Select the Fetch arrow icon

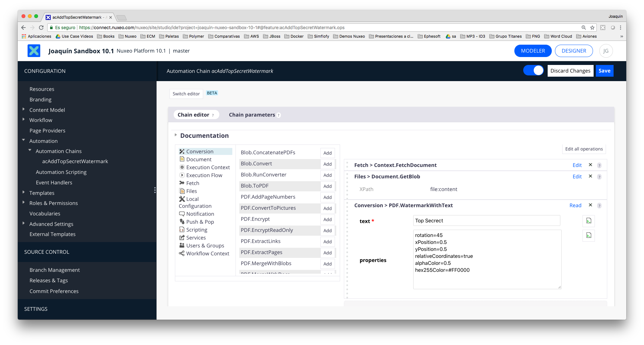click(182, 183)
